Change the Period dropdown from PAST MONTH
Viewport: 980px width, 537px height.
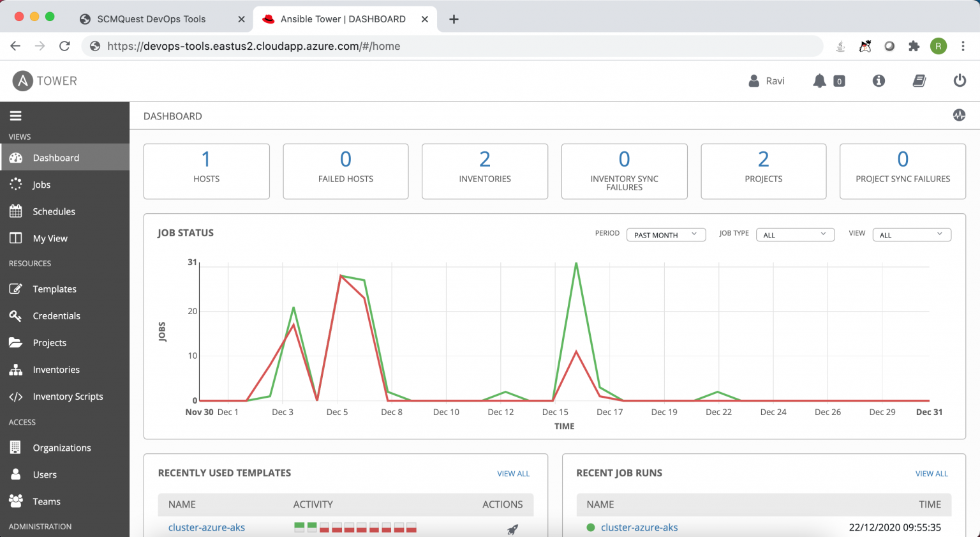click(x=665, y=234)
